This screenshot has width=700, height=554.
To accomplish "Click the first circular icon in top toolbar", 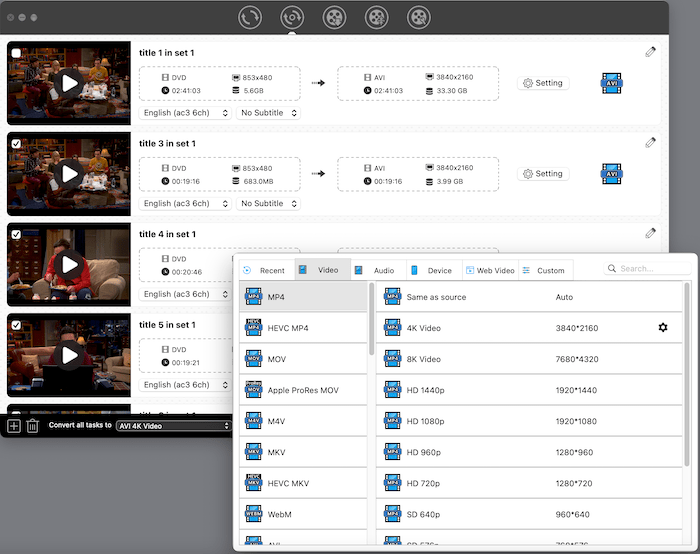I will [250, 17].
